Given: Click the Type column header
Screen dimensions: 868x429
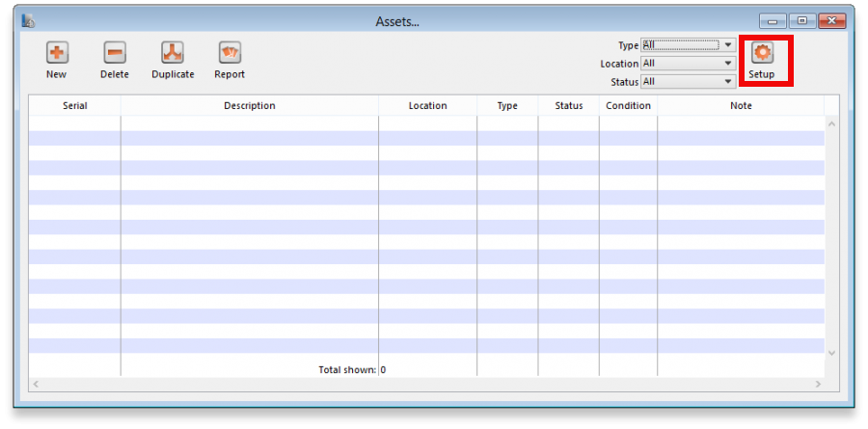Looking at the screenshot, I should click(507, 106).
